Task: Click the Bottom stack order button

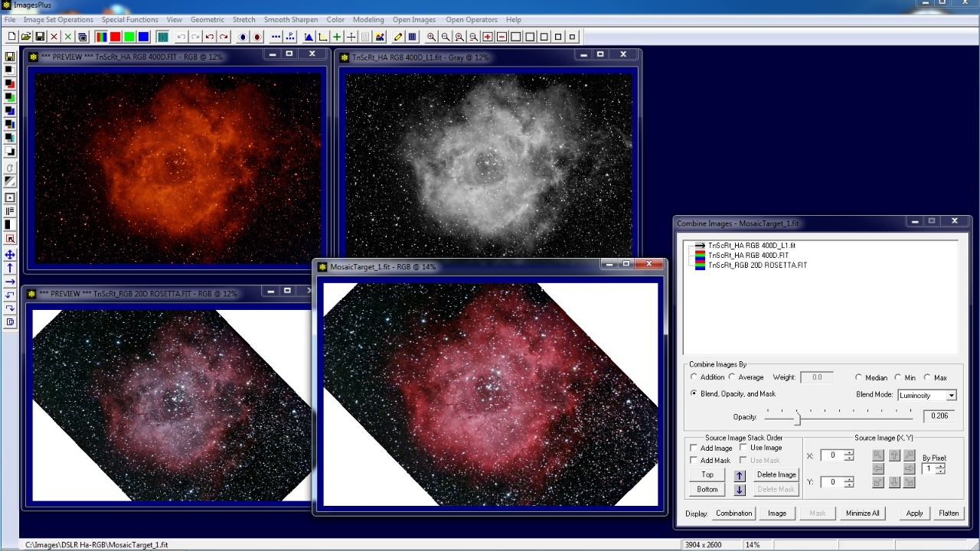Action: (x=707, y=490)
